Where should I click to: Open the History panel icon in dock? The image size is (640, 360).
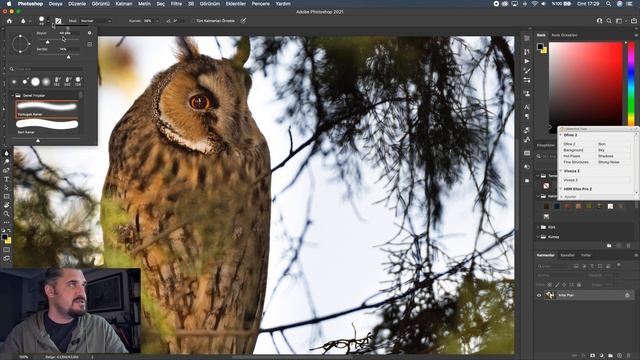[527, 52]
